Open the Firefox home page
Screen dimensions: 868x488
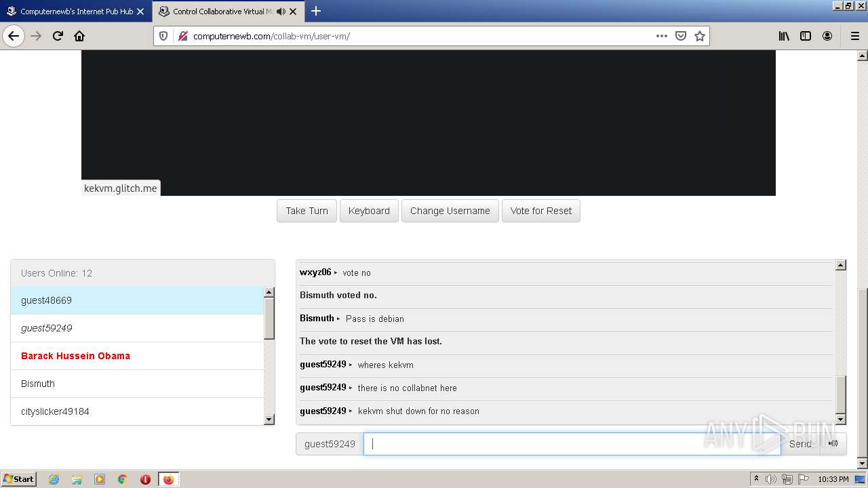coord(79,36)
